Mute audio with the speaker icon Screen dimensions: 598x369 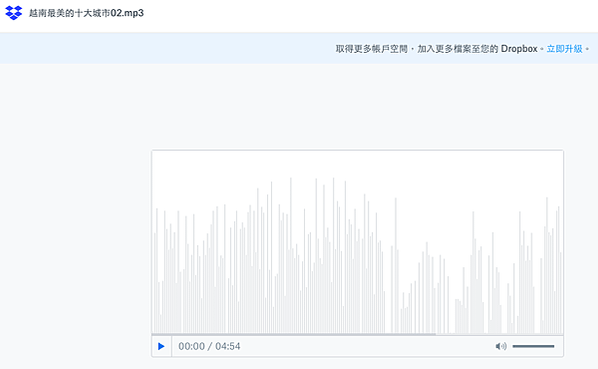click(501, 346)
